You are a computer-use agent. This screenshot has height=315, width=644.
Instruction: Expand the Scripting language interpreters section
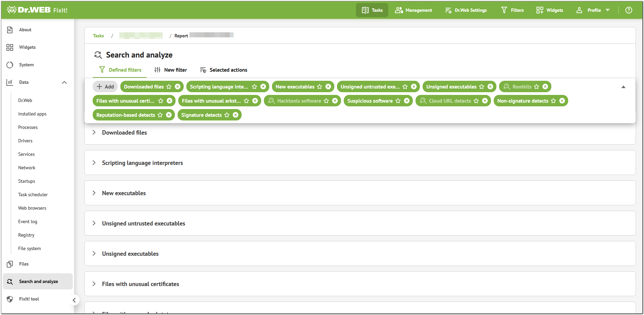94,163
